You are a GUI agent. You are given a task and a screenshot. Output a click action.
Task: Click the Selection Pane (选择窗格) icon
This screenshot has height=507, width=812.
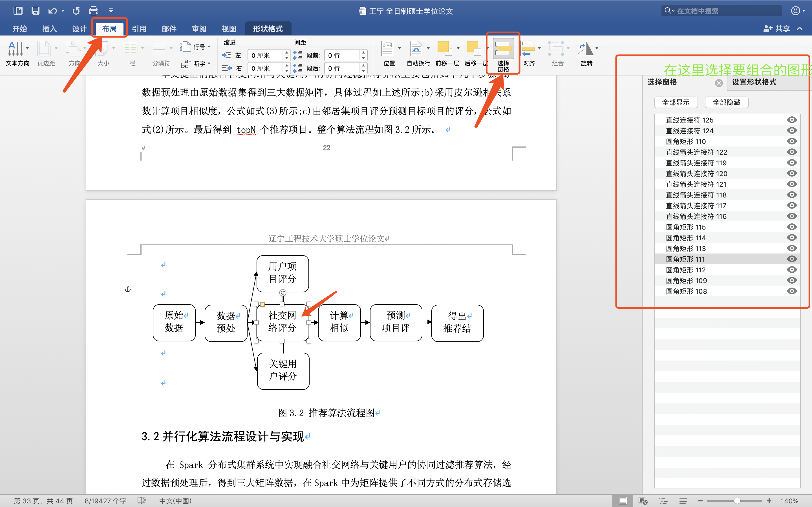click(503, 49)
